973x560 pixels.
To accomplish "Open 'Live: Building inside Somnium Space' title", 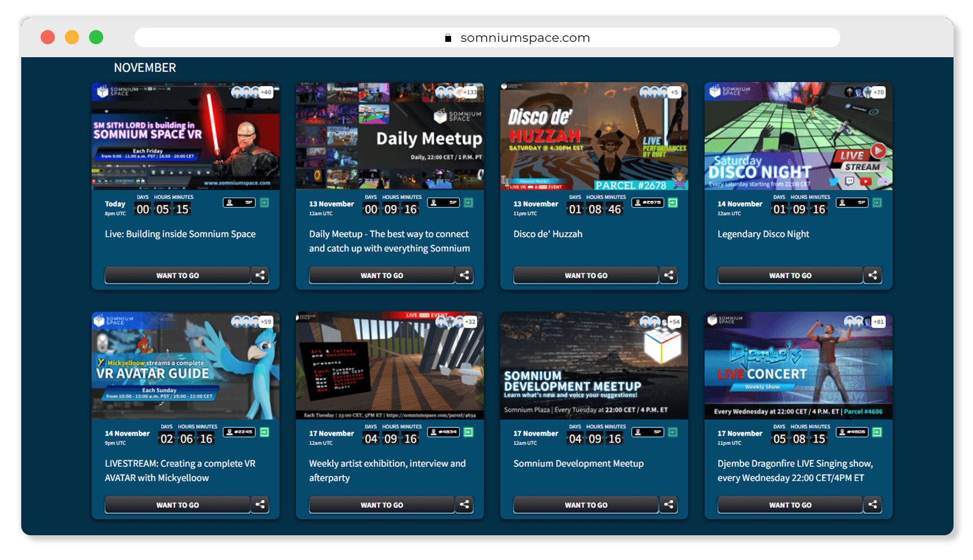I will point(180,234).
